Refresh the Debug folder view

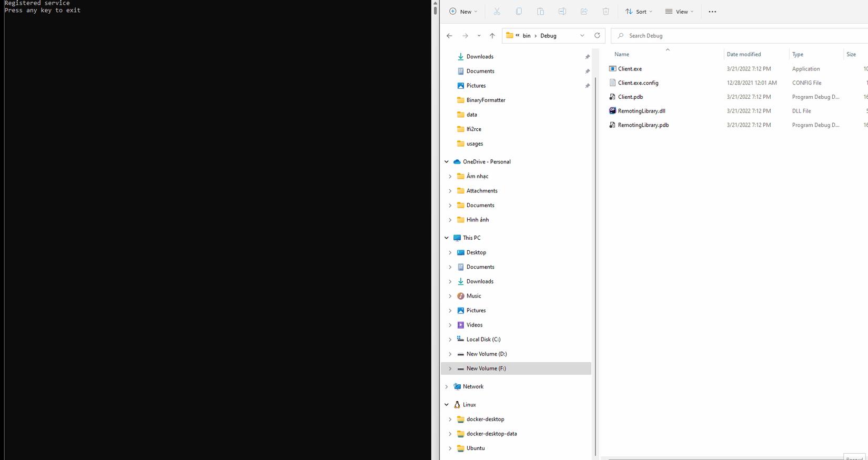click(597, 36)
